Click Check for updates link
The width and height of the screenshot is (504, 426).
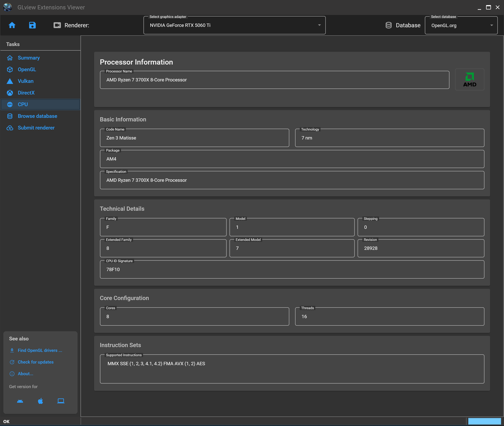coord(35,362)
